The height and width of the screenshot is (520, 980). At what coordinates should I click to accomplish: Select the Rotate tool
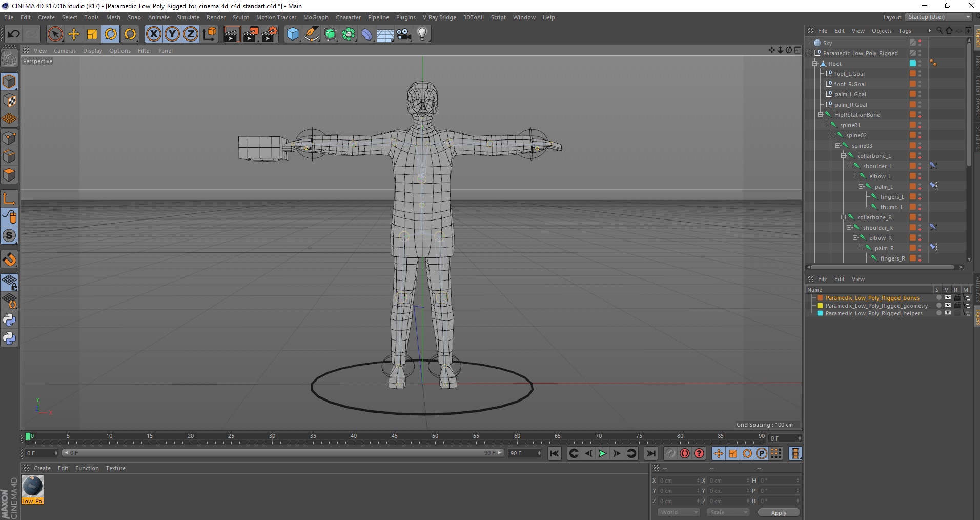tap(111, 34)
